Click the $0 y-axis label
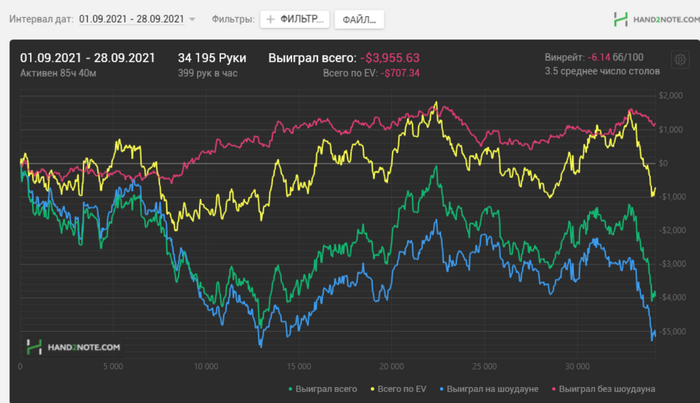The height and width of the screenshot is (403, 700). tap(663, 163)
